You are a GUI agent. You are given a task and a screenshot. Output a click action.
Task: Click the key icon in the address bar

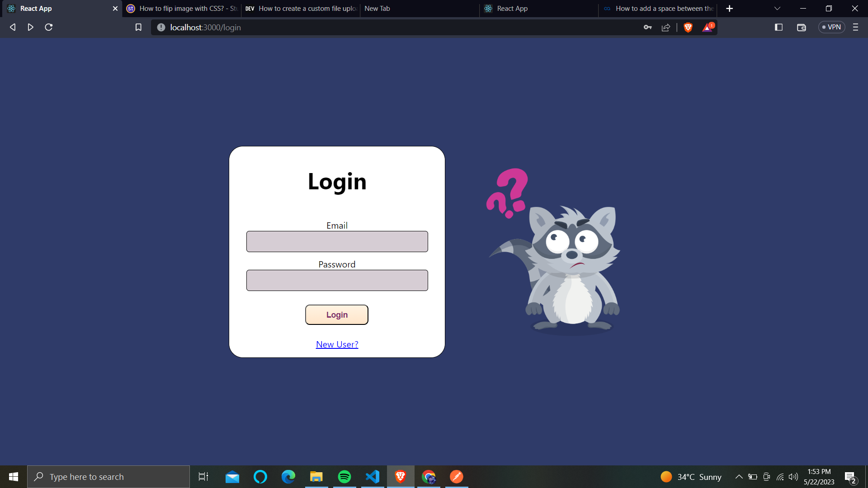coord(647,27)
